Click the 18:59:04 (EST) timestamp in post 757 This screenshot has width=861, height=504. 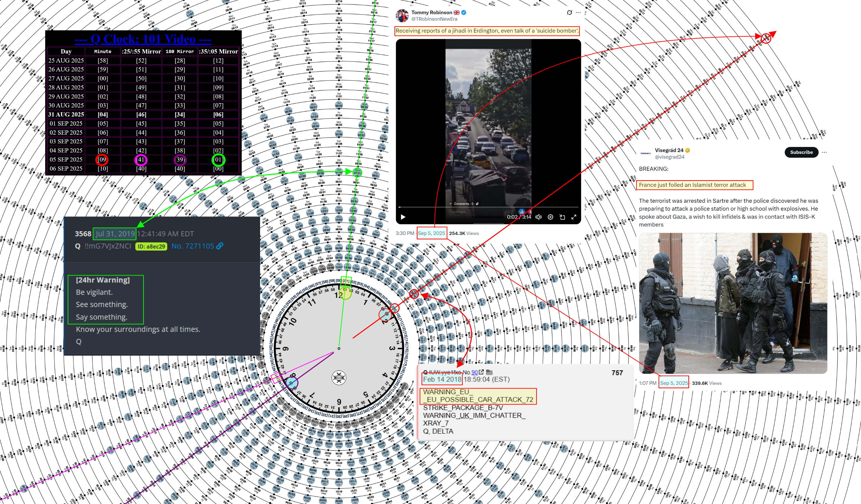[x=487, y=379]
